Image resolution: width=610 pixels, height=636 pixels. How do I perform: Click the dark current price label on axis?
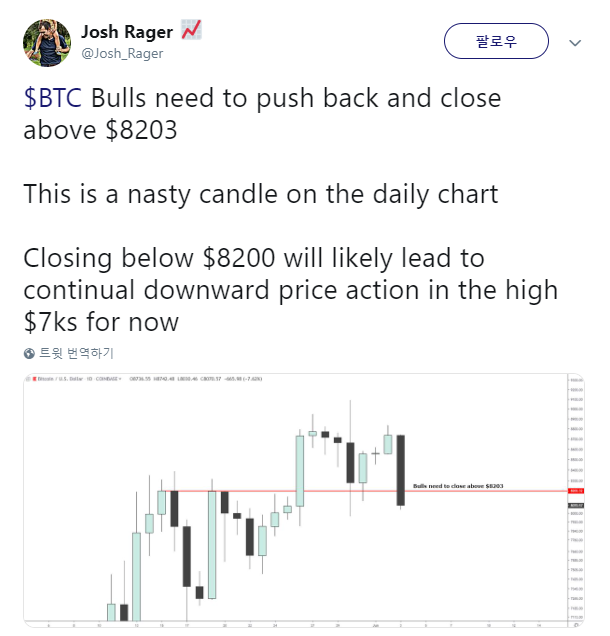576,505
